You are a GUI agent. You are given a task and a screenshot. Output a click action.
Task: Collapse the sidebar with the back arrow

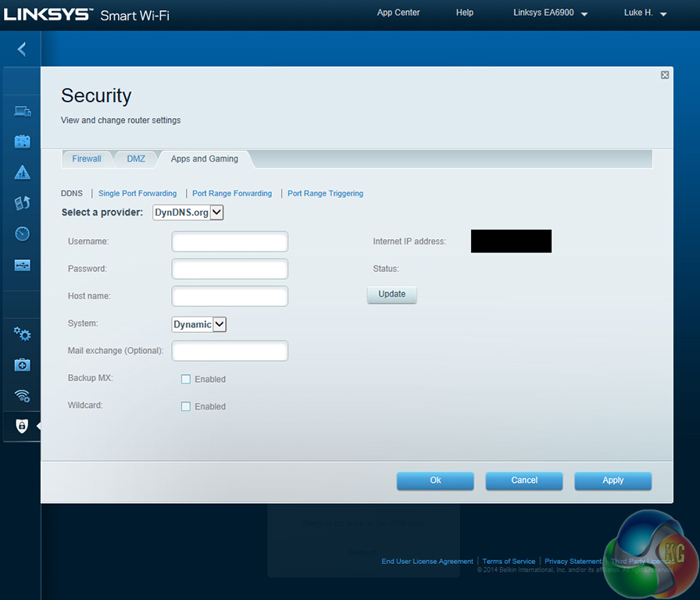pos(21,49)
